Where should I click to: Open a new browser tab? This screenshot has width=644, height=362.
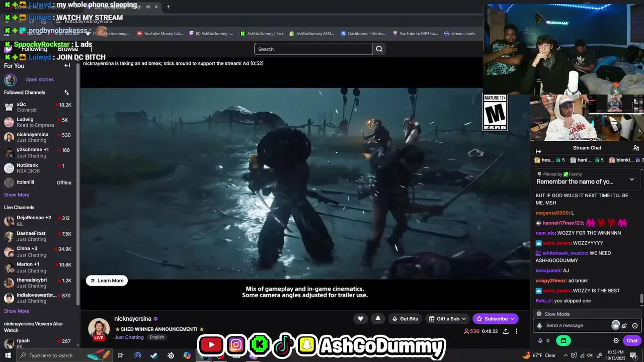coord(168,7)
